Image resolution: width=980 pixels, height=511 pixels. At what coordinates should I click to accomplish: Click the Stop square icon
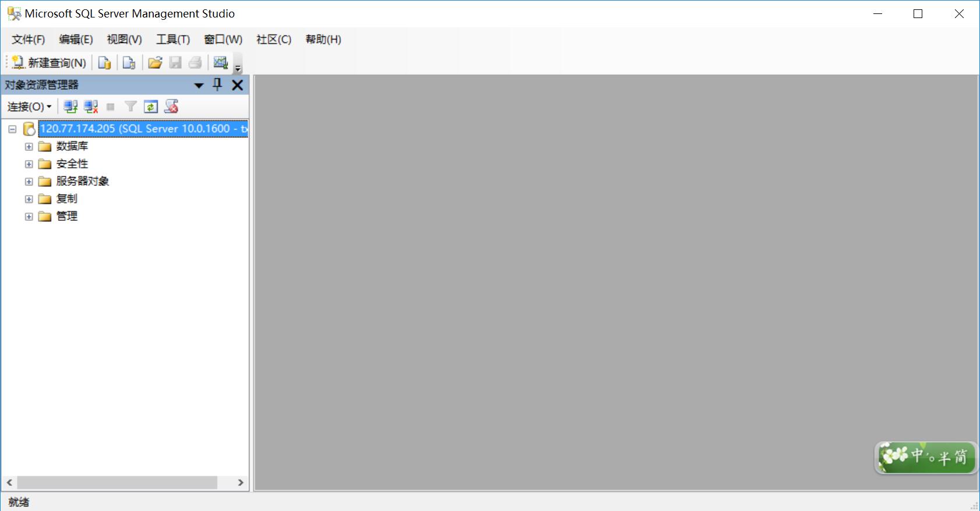111,107
